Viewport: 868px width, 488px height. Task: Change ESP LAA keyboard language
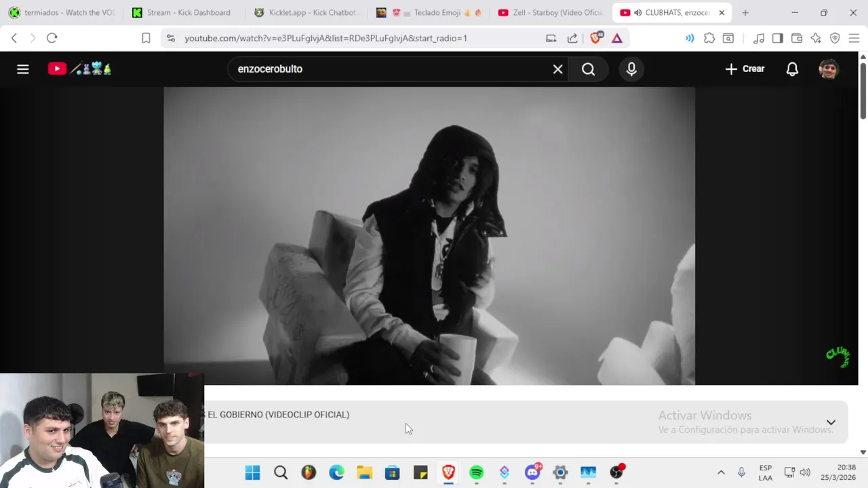(766, 472)
